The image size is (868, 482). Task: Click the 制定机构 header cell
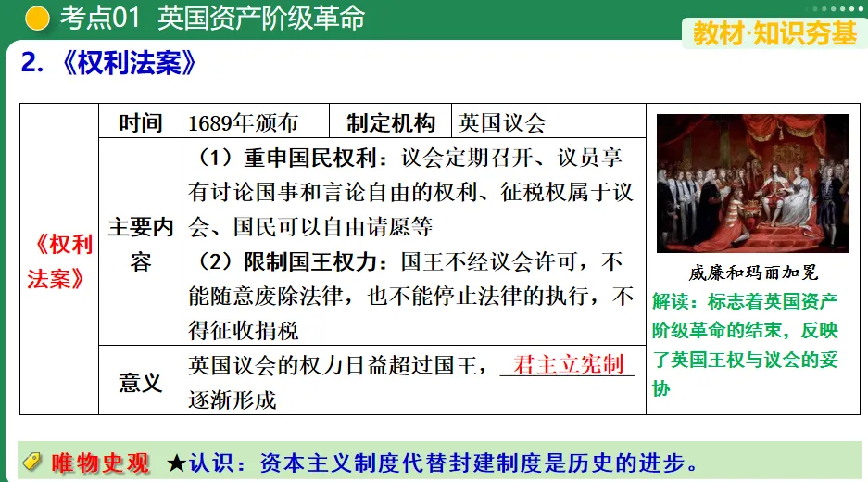coord(390,122)
